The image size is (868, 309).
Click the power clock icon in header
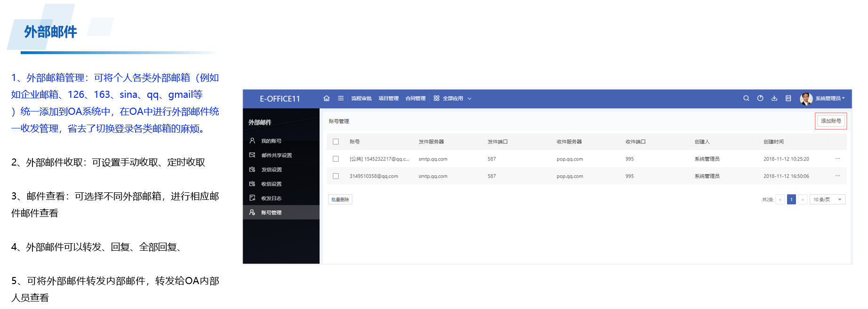point(760,98)
